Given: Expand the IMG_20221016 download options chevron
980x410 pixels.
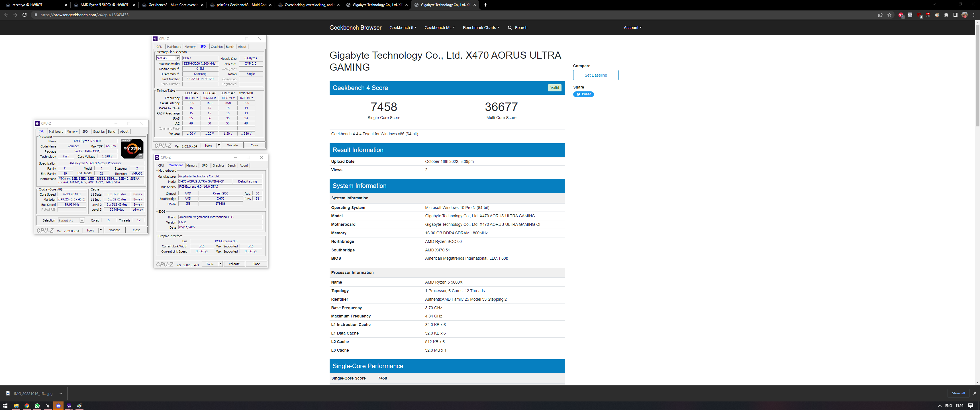Looking at the screenshot, I should [x=60, y=394].
